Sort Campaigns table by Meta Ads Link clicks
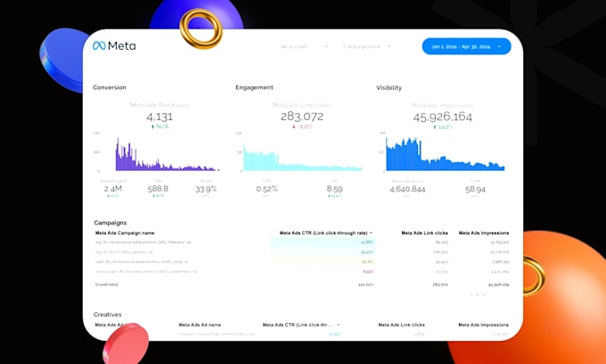 pyautogui.click(x=424, y=233)
